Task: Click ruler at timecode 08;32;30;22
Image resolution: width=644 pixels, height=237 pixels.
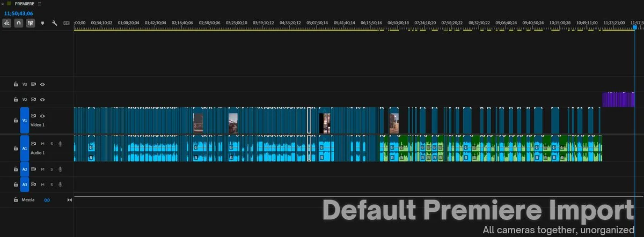Action: click(480, 23)
